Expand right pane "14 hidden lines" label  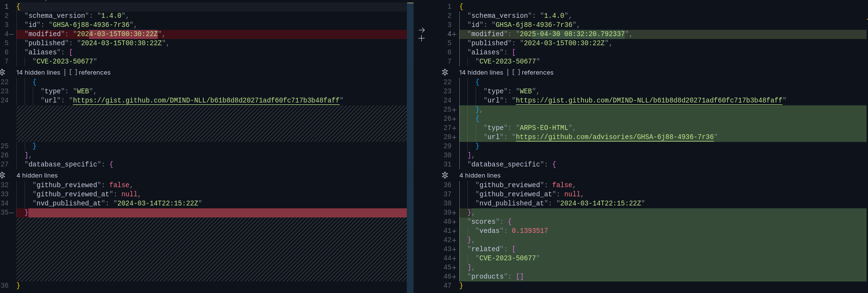click(481, 73)
